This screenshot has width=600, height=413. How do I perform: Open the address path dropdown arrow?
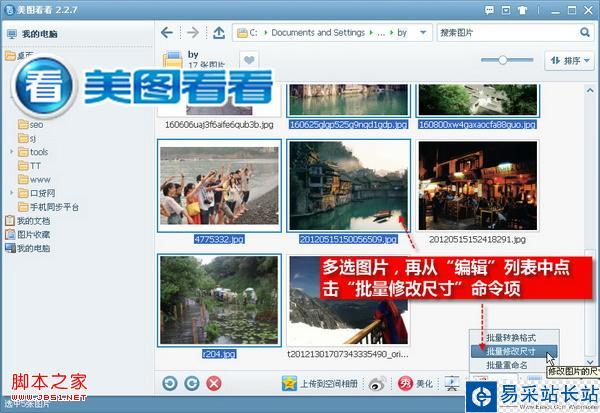click(x=423, y=33)
